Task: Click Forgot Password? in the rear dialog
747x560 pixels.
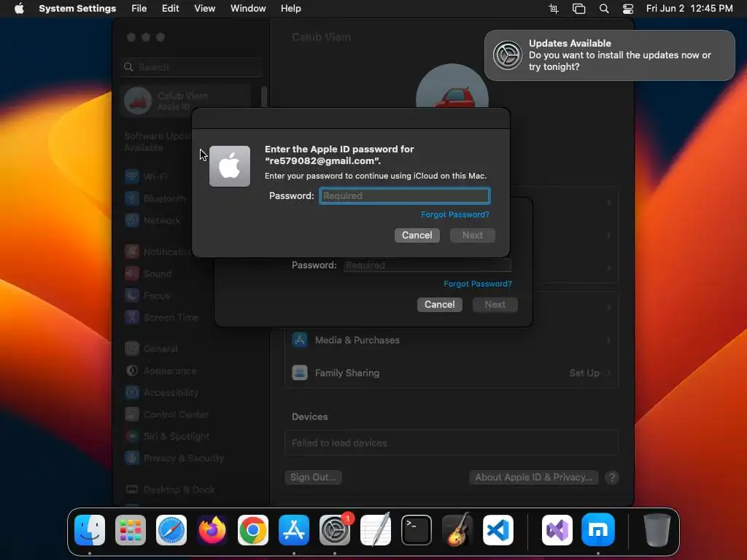Action: pyautogui.click(x=478, y=284)
